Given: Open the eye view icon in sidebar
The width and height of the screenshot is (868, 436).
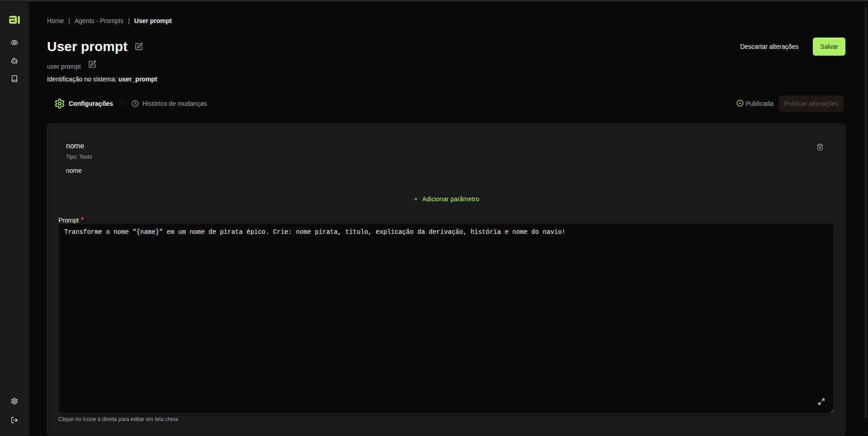Looking at the screenshot, I should click(x=14, y=43).
